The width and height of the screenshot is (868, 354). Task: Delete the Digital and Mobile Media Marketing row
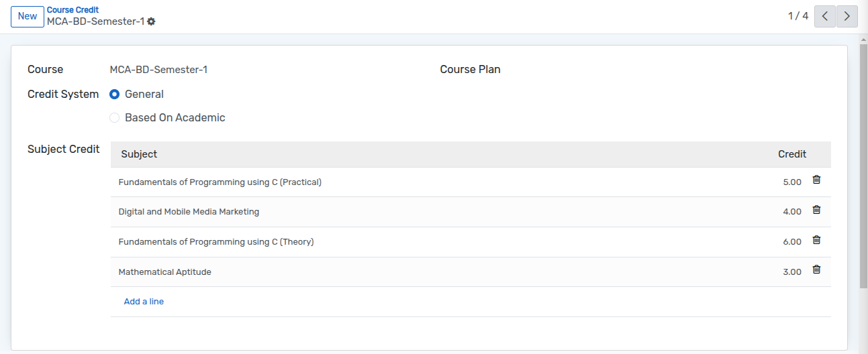(x=816, y=210)
